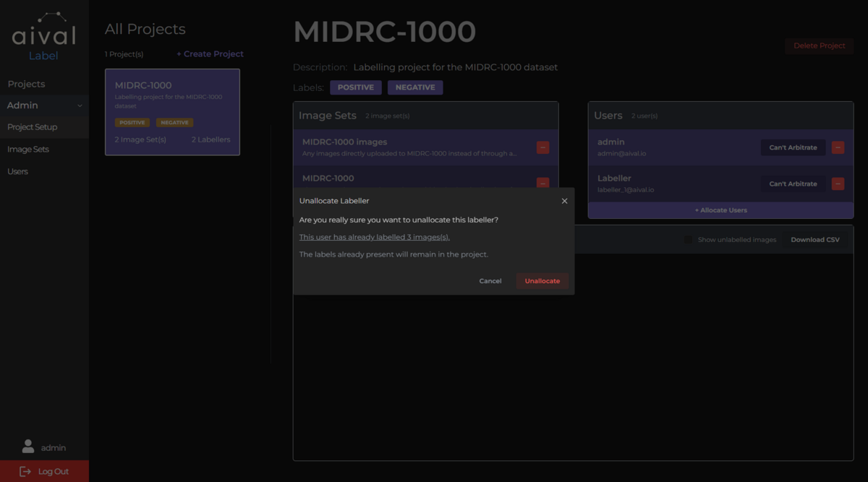Switch to Project Setup

[x=30, y=126]
